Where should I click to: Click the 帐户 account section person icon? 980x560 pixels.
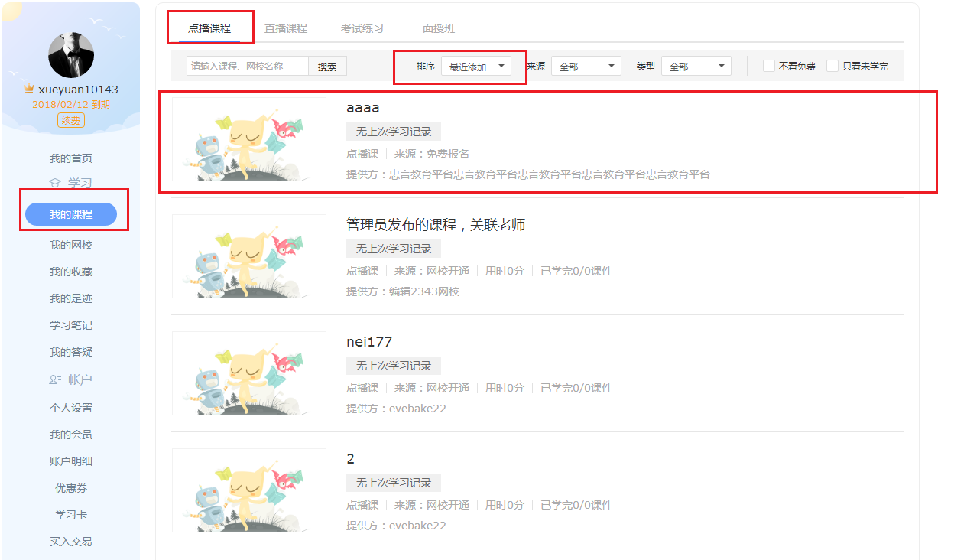tap(55, 379)
